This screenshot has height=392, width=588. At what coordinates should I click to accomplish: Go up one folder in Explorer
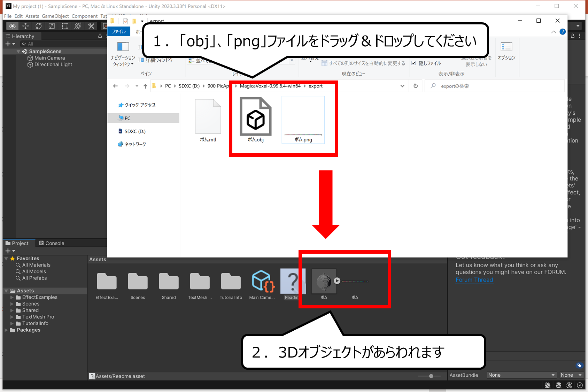click(x=145, y=86)
